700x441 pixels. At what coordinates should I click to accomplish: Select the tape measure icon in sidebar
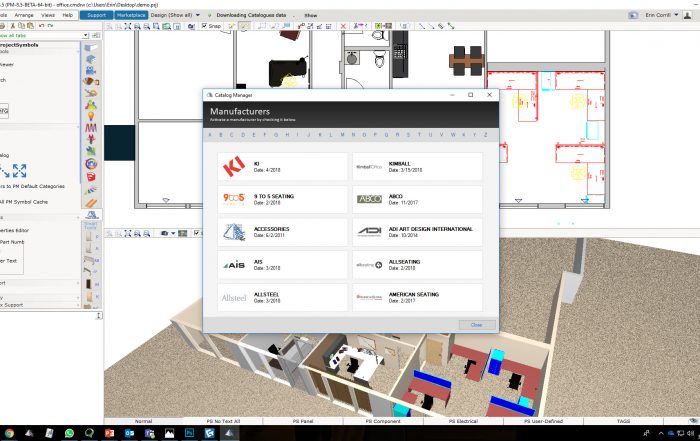point(91,93)
